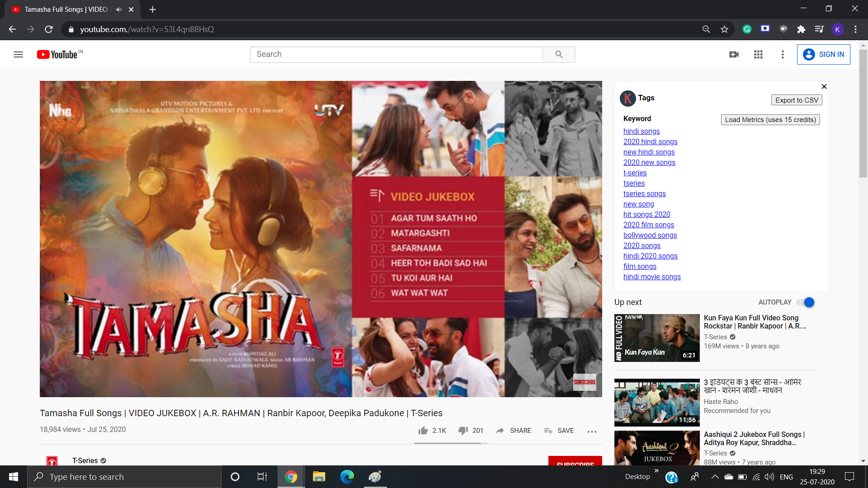The image size is (868, 488).
Task: Open the 'hit songs 2020' tag link
Action: [646, 214]
